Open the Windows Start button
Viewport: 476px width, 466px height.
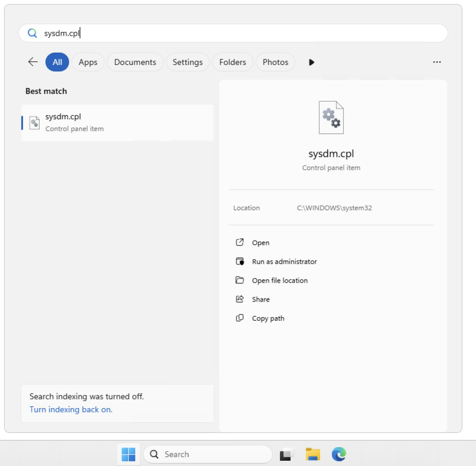(x=128, y=454)
